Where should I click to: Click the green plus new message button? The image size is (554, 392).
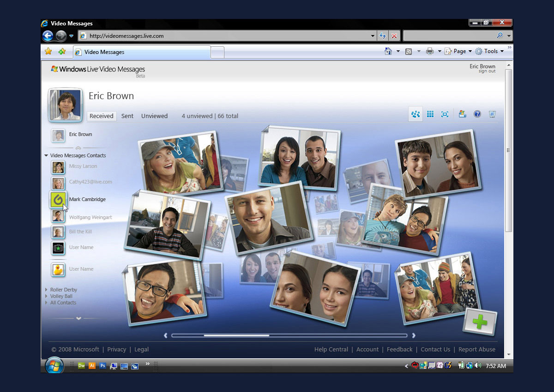point(480,321)
